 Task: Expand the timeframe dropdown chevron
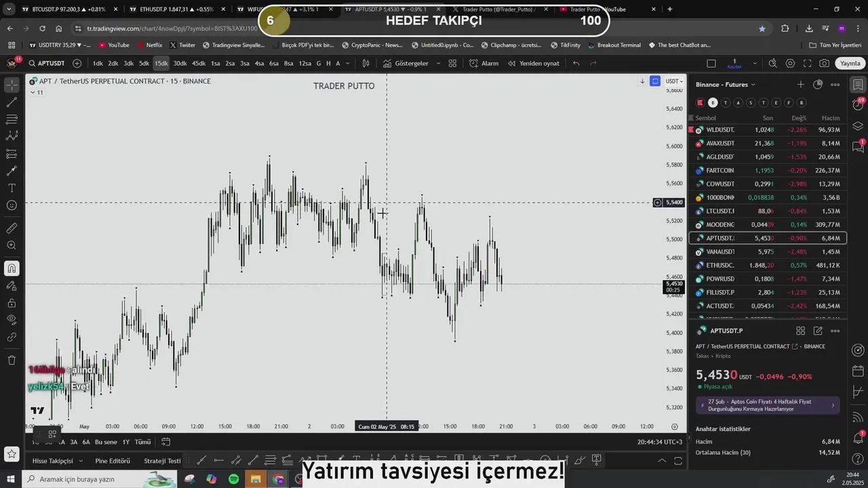(x=348, y=63)
